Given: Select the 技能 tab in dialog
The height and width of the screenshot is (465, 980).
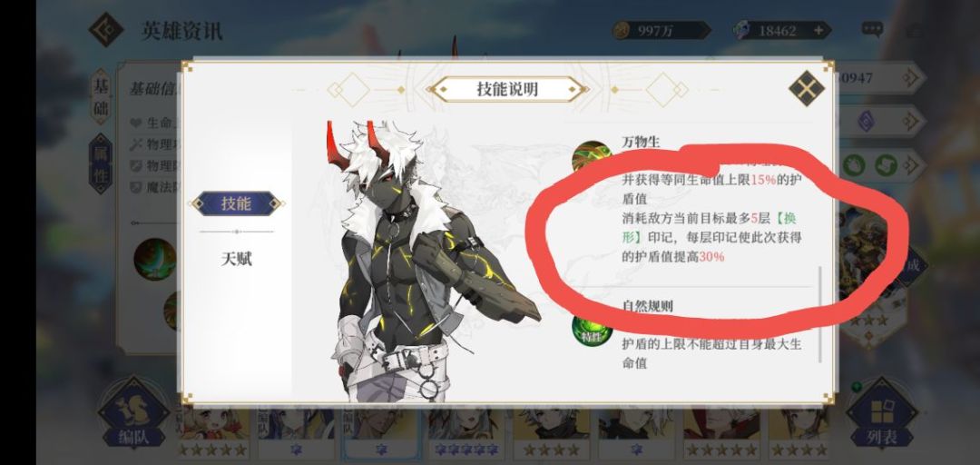Looking at the screenshot, I should point(236,203).
